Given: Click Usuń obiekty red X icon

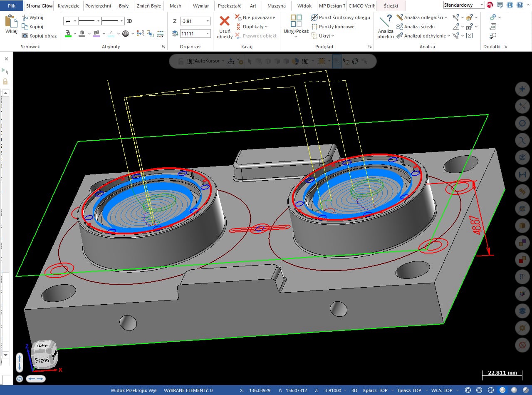Looking at the screenshot, I should coord(225,21).
